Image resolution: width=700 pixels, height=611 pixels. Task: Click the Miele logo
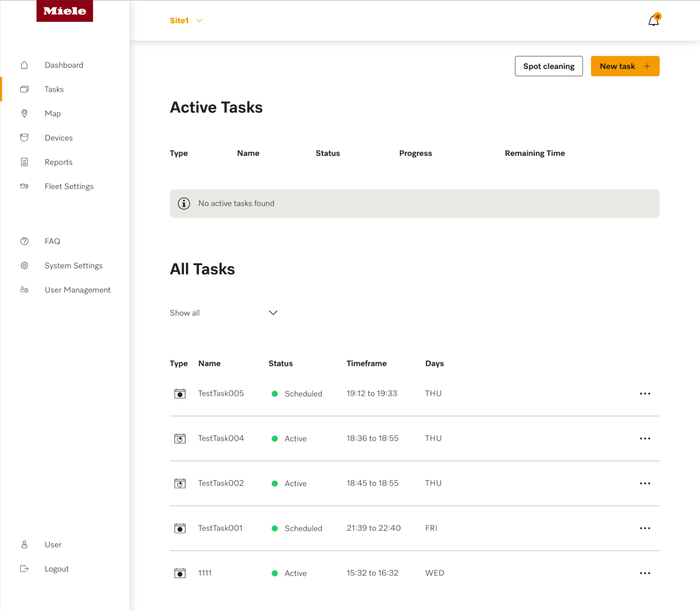(x=65, y=11)
